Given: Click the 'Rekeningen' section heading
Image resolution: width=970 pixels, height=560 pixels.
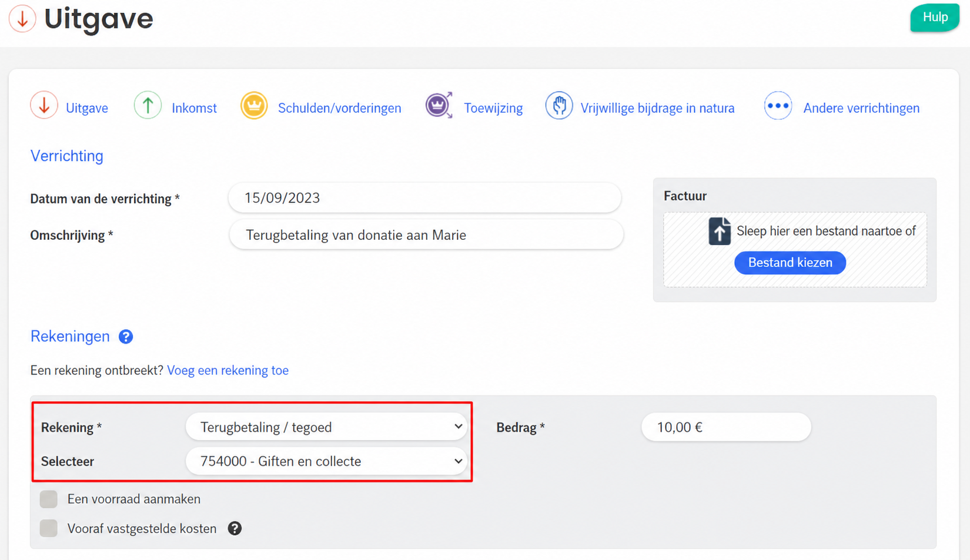Looking at the screenshot, I should 70,336.
